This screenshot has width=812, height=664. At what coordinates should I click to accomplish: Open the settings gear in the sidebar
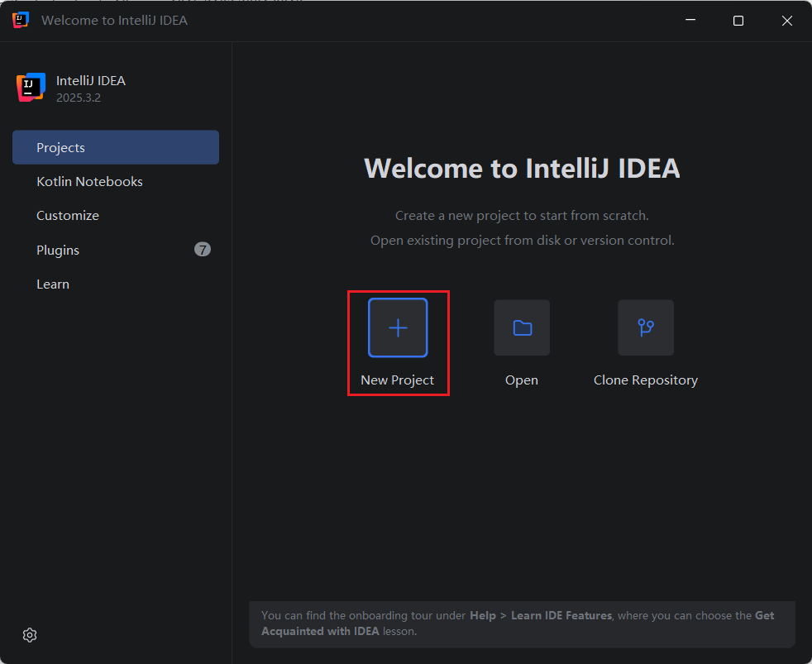pos(30,635)
